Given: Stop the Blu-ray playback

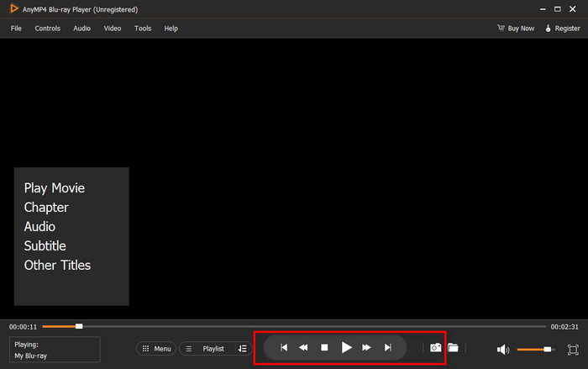Looking at the screenshot, I should tap(324, 348).
